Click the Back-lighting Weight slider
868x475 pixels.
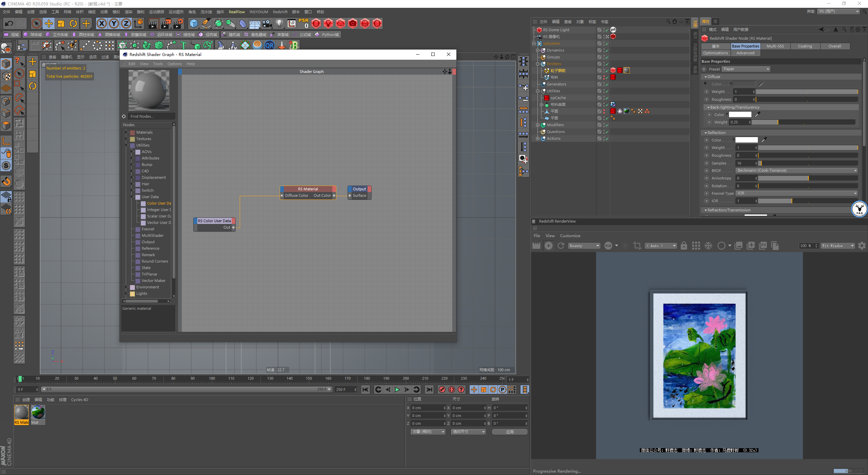click(803, 122)
